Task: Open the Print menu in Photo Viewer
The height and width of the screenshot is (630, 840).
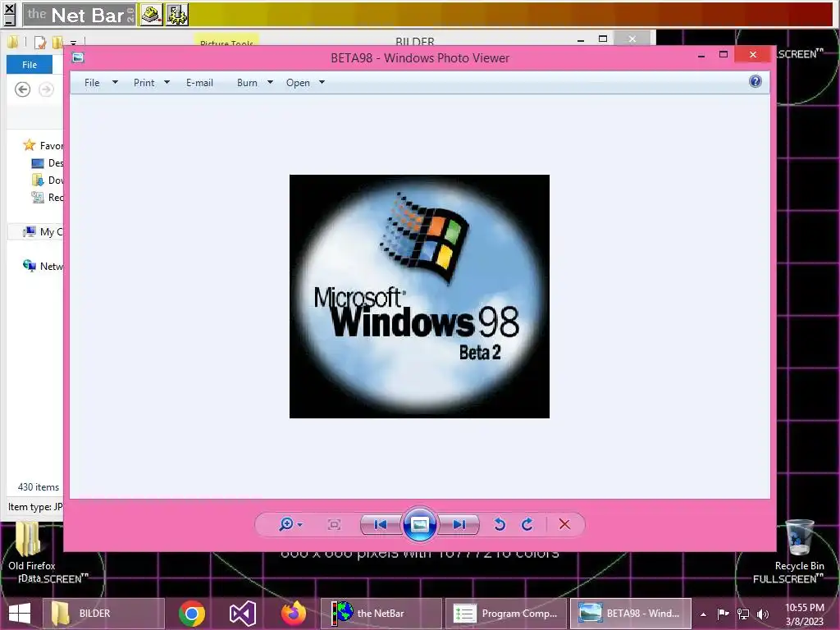Action: pos(144,83)
